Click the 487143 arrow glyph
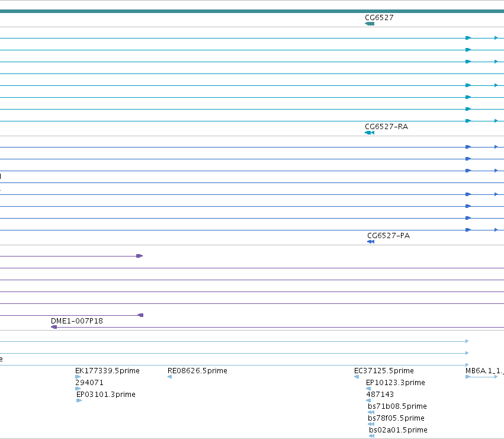Viewport: 504px width, 439px height. tap(368, 400)
